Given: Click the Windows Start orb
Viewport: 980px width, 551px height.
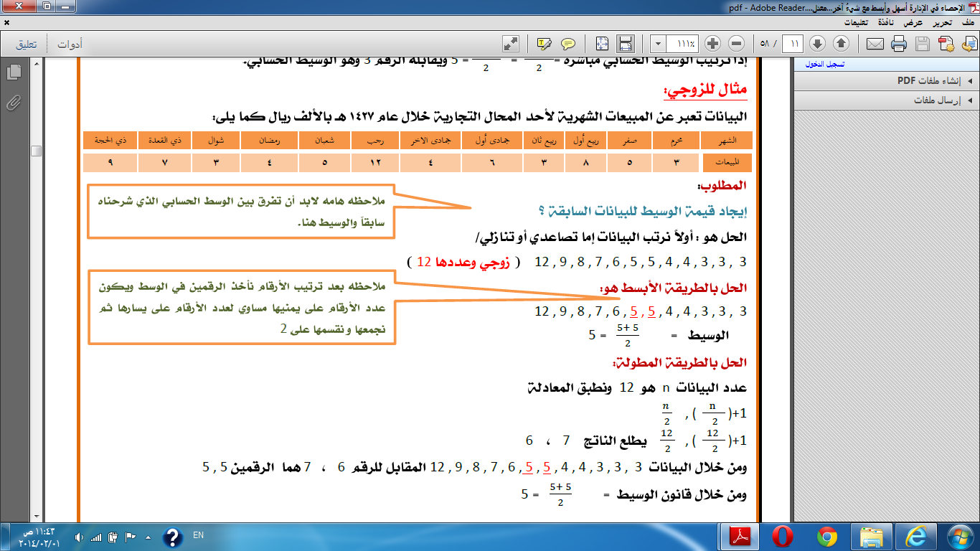Looking at the screenshot, I should 959,536.
